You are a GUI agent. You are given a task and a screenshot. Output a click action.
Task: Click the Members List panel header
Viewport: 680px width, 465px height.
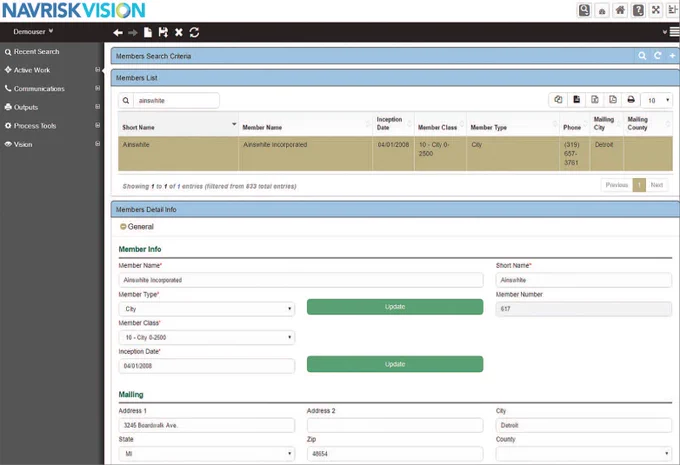395,78
